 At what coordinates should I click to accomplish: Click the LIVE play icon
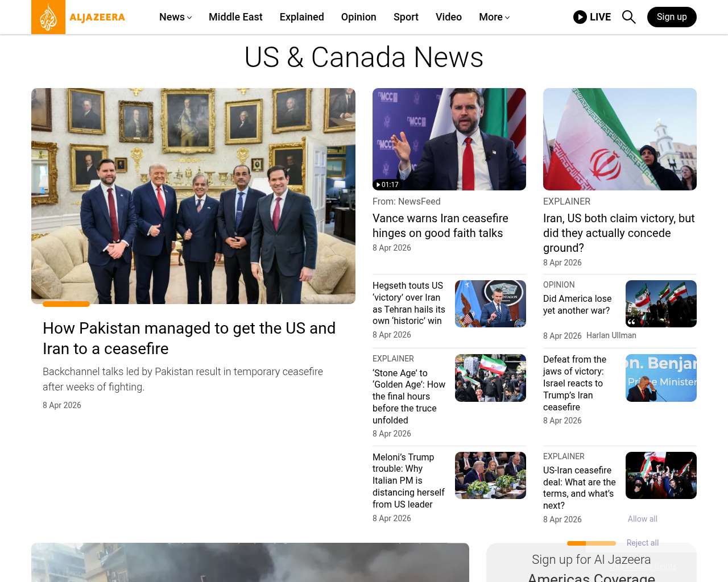click(x=580, y=17)
